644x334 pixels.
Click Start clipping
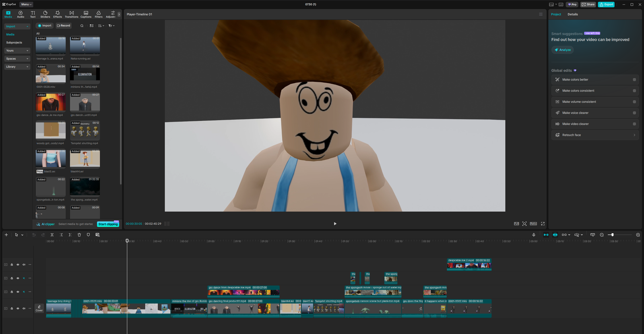click(108, 224)
